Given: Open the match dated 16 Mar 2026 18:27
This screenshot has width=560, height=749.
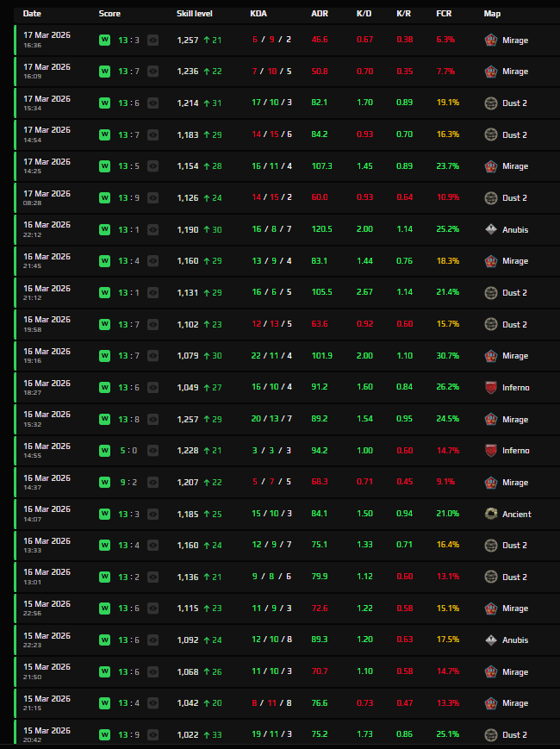Looking at the screenshot, I should [286, 387].
